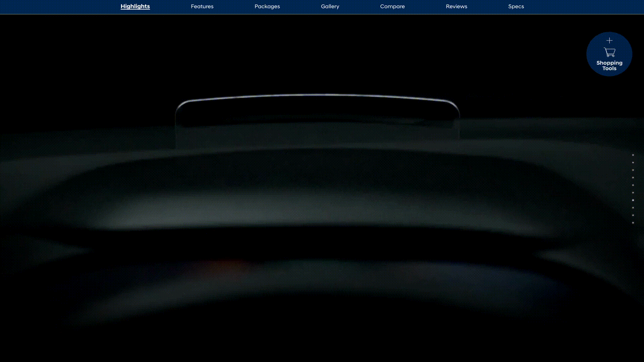
Task: Go to the Features section
Action: click(202, 6)
